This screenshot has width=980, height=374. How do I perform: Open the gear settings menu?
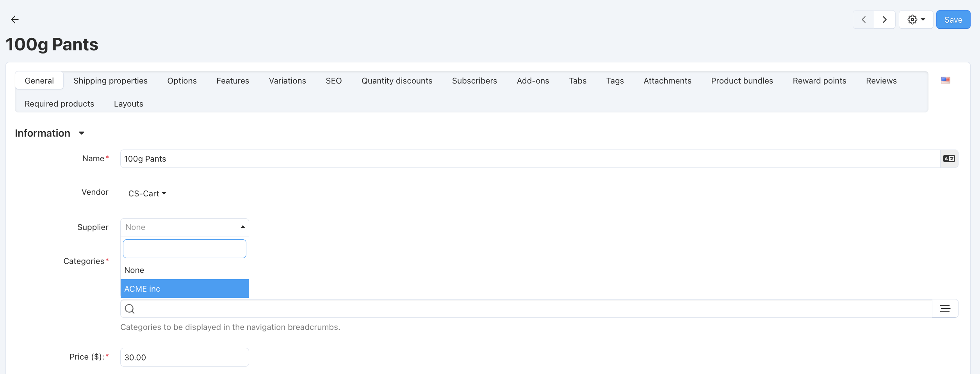(916, 20)
